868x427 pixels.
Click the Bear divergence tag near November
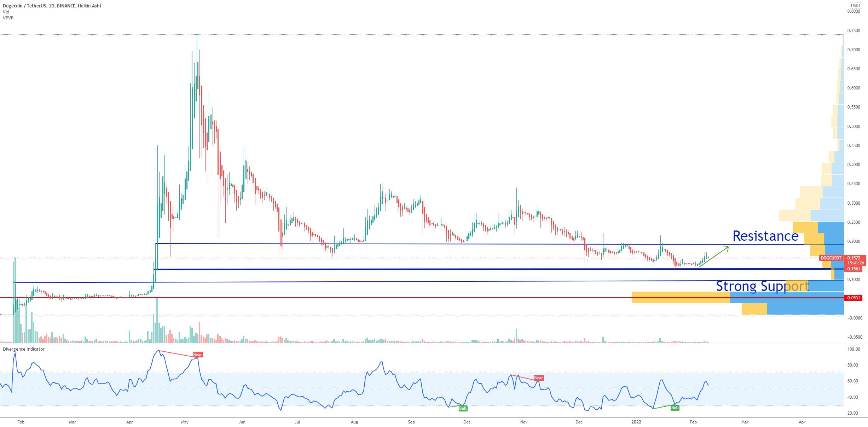(538, 378)
